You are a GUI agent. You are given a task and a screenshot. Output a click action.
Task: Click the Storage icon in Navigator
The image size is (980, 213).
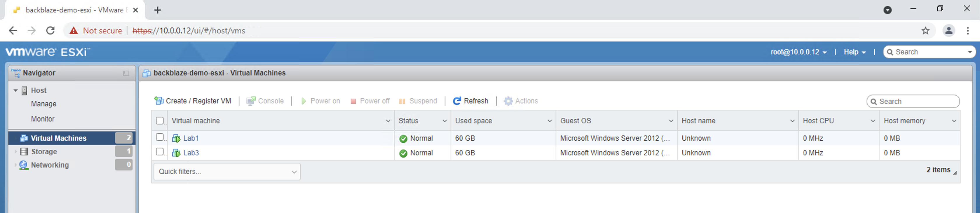(24, 151)
